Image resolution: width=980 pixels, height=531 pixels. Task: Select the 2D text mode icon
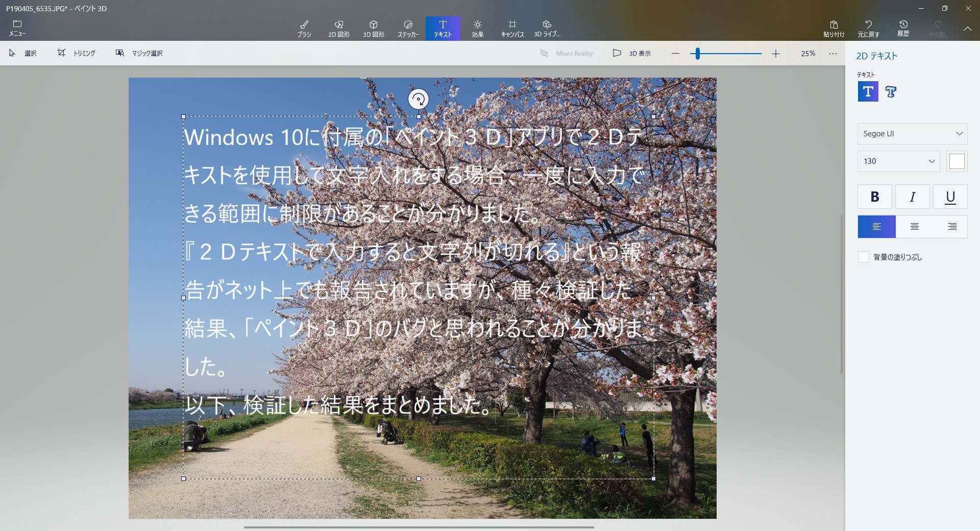868,91
